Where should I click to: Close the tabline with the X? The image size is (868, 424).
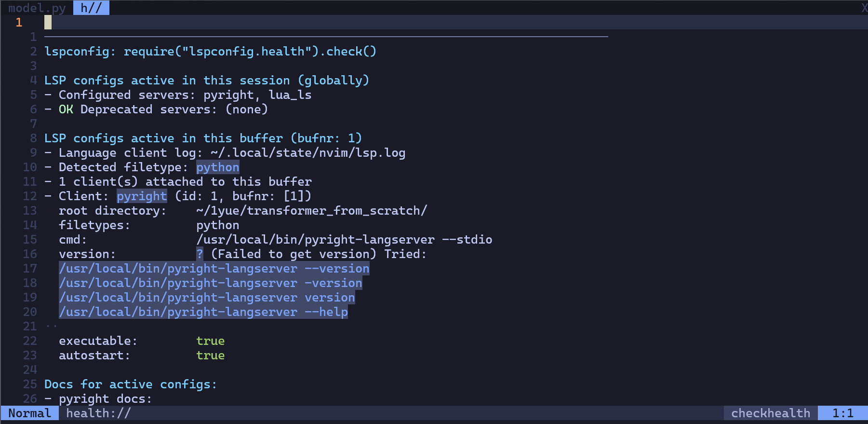(x=864, y=8)
